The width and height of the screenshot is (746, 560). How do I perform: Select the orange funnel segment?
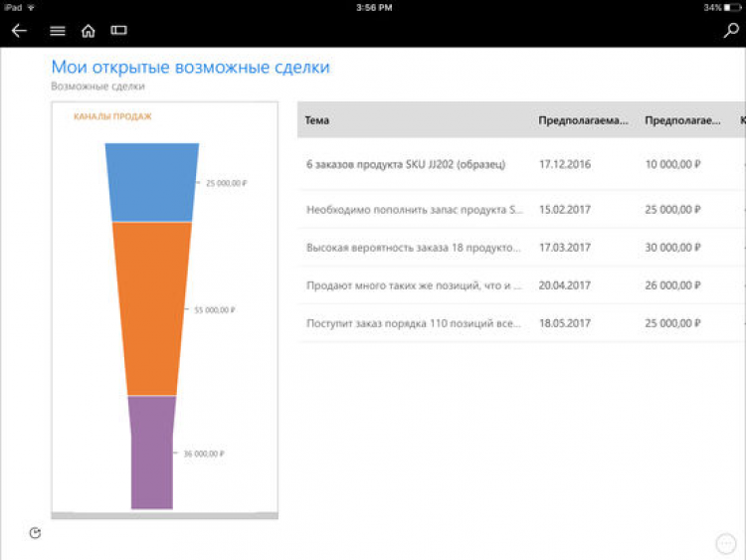tap(151, 308)
